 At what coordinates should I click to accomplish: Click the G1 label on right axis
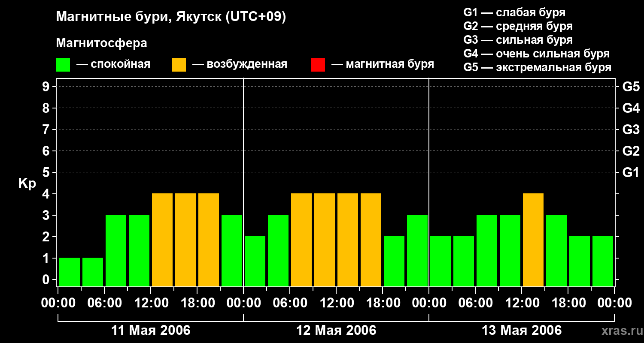pyautogui.click(x=631, y=172)
